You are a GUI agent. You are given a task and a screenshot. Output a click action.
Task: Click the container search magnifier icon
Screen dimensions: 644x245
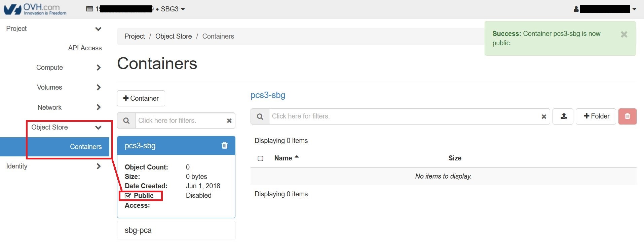(126, 121)
